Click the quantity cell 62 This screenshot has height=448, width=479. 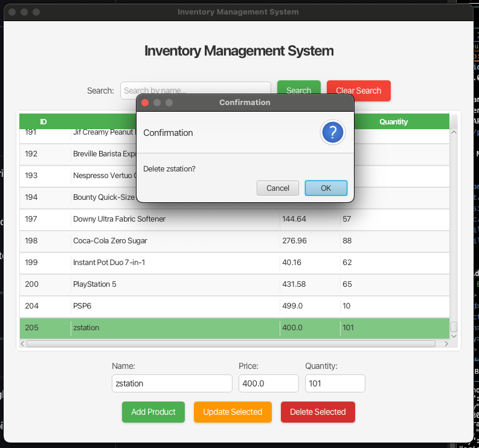[394, 262]
